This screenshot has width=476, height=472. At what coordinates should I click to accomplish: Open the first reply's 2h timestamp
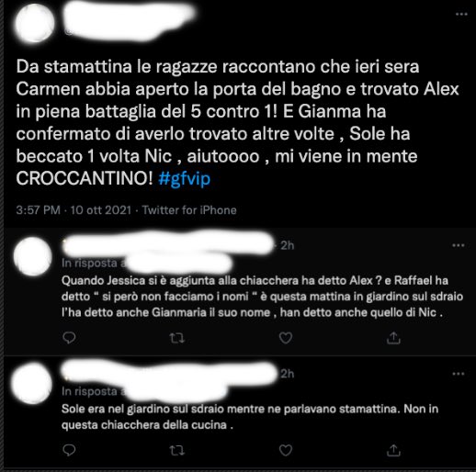(x=288, y=245)
